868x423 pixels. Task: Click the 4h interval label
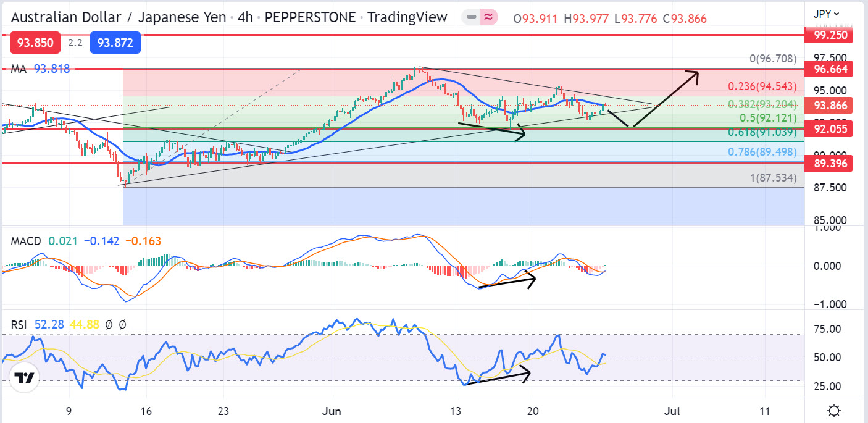click(x=246, y=17)
